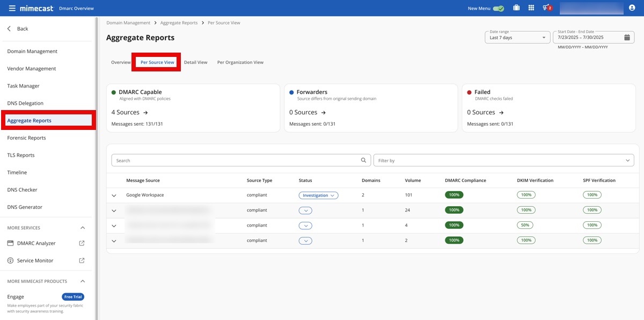Image resolution: width=644 pixels, height=320 pixels.
Task: Click the DMARC Compliance column header
Action: pos(465,180)
